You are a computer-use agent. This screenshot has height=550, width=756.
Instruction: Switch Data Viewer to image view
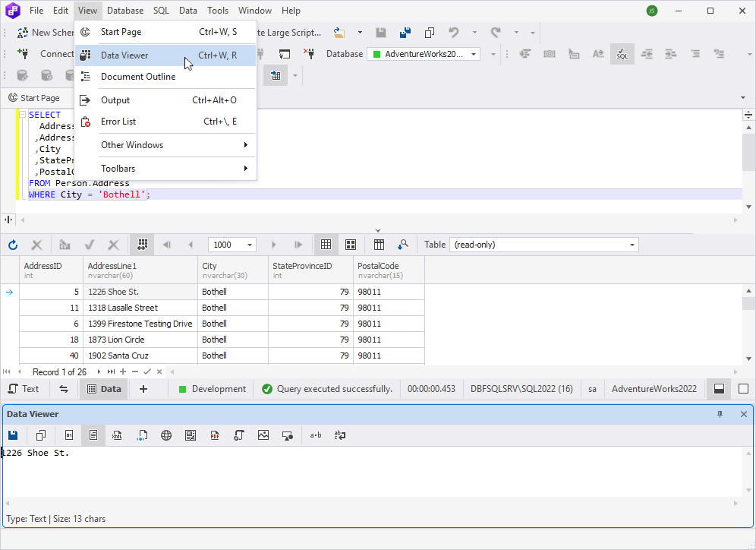[263, 435]
